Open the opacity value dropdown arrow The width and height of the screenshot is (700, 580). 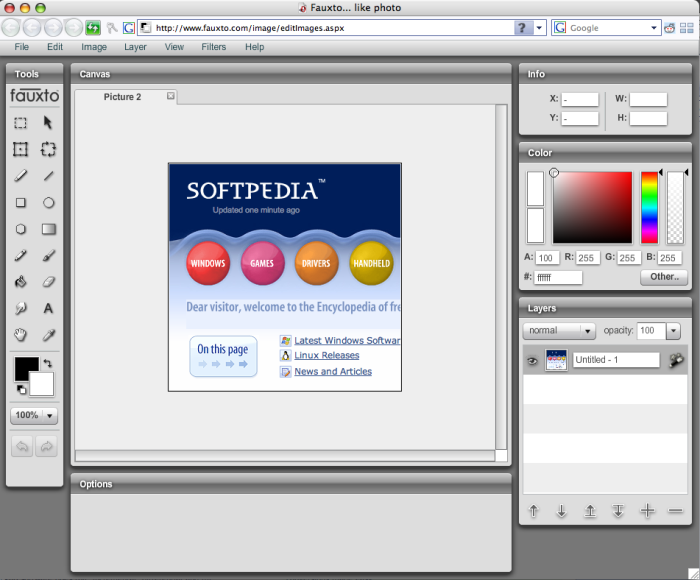[x=673, y=331]
